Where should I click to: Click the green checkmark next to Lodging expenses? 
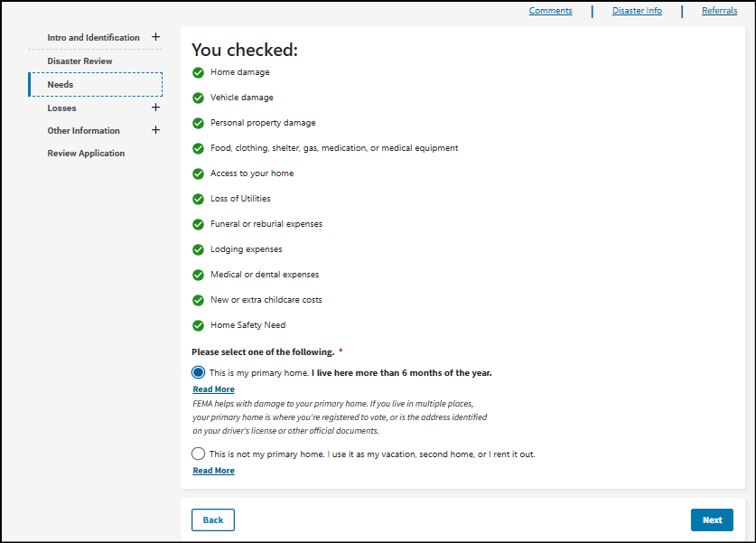point(198,249)
